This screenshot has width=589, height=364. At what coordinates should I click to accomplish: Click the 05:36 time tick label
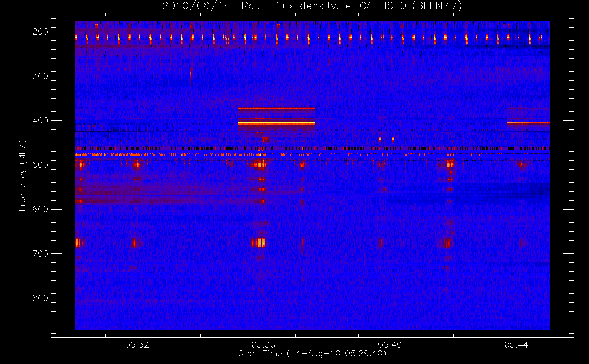(x=263, y=345)
